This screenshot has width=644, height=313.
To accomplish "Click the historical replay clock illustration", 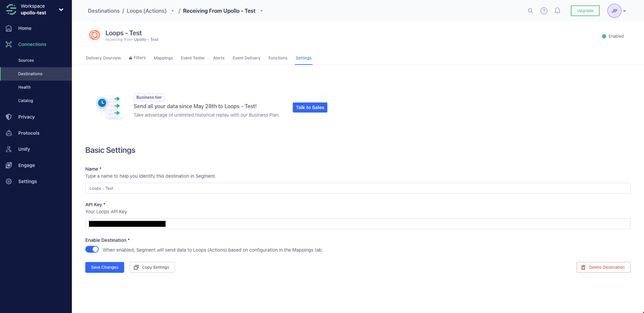I will point(109,108).
